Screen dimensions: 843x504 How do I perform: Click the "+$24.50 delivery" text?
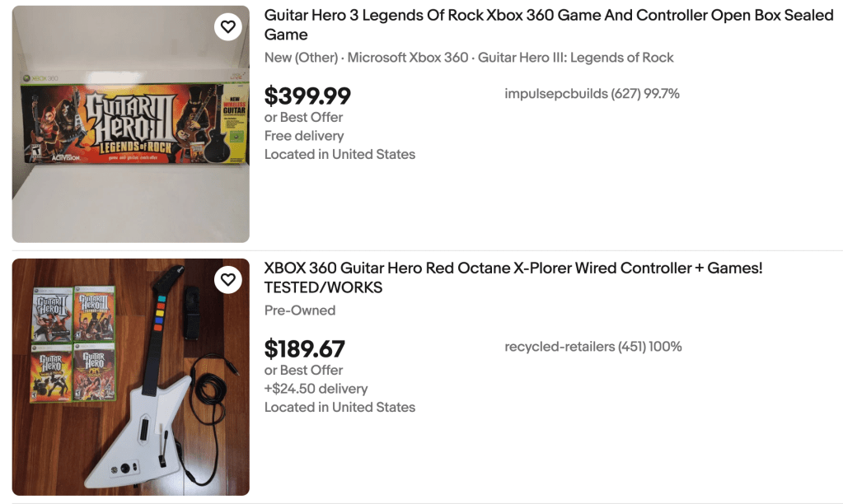316,389
